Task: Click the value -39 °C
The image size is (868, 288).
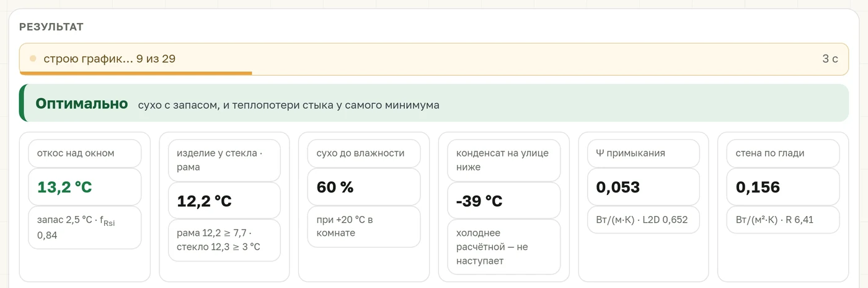Action: 479,201
